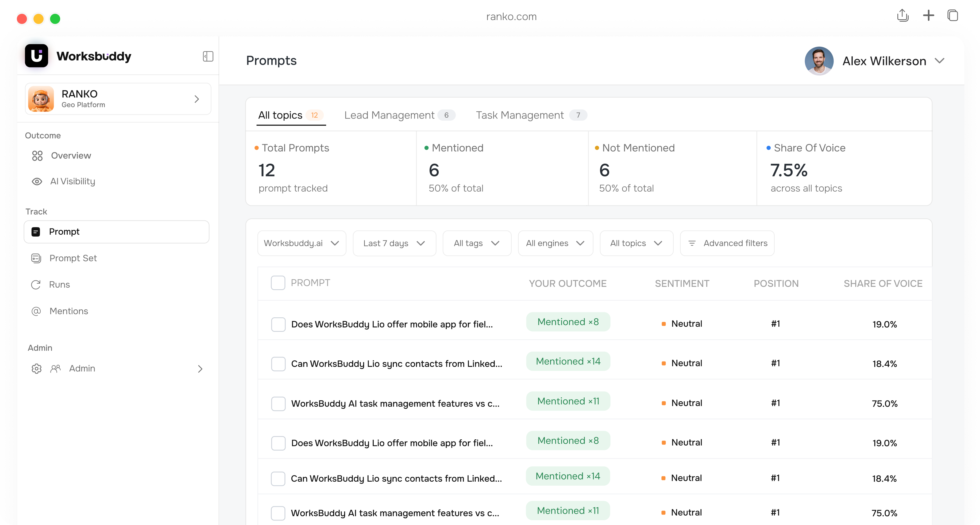Switch to the Task Management tab
Screen dimensions: 980x525
pyautogui.click(x=531, y=115)
